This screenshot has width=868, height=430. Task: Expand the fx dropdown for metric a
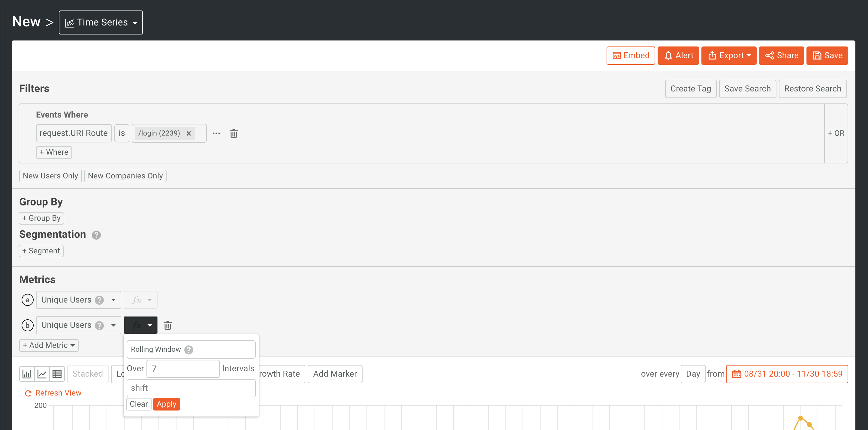tap(140, 299)
